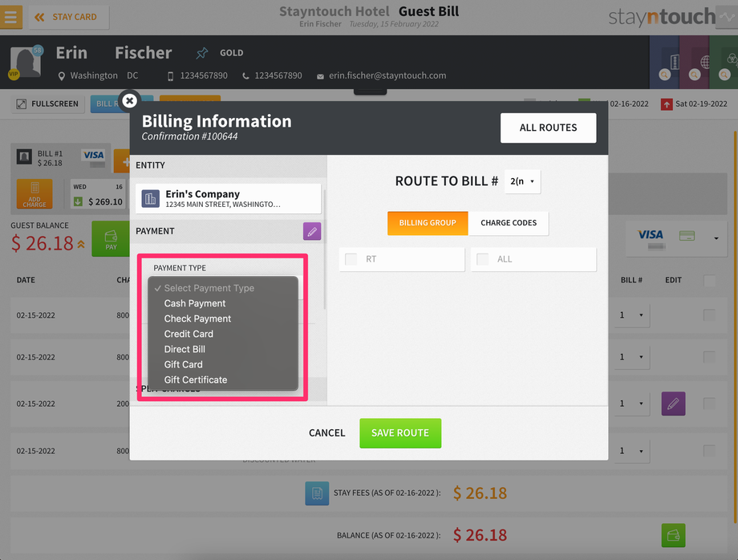This screenshot has width=738, height=560.
Task: Open Bill # dropdown in fourth row
Action: click(x=631, y=451)
